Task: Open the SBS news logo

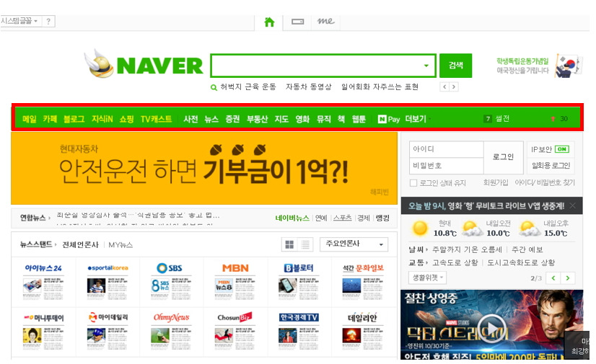Action: (170, 268)
